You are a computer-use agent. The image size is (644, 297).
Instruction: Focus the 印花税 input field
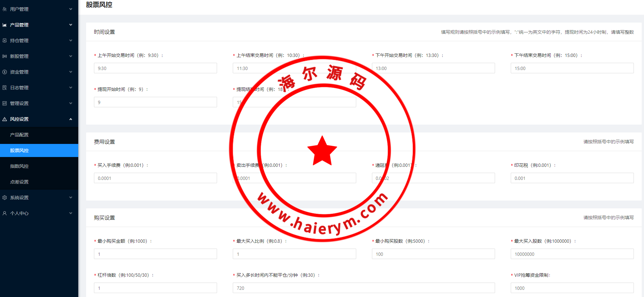click(x=572, y=178)
